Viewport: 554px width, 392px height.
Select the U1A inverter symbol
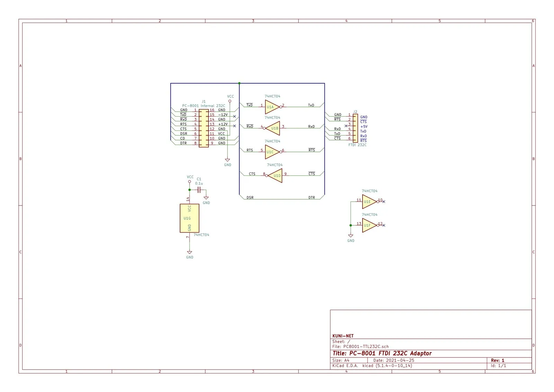tap(272, 107)
